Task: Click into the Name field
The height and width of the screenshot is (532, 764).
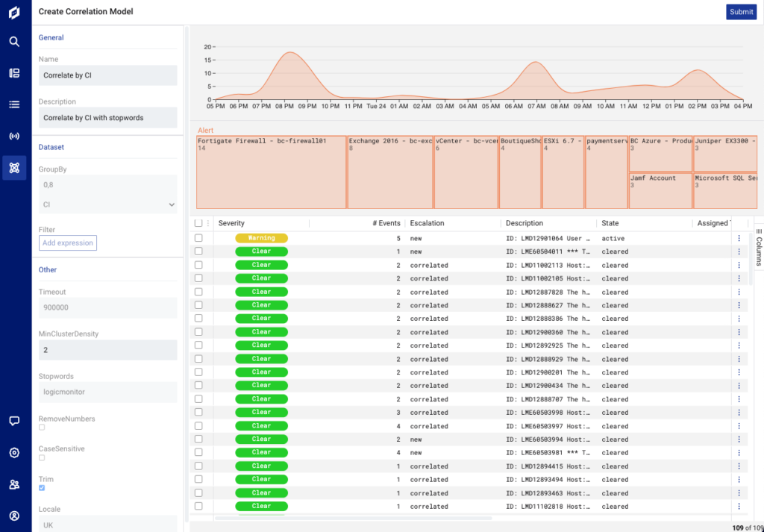Action: click(107, 75)
